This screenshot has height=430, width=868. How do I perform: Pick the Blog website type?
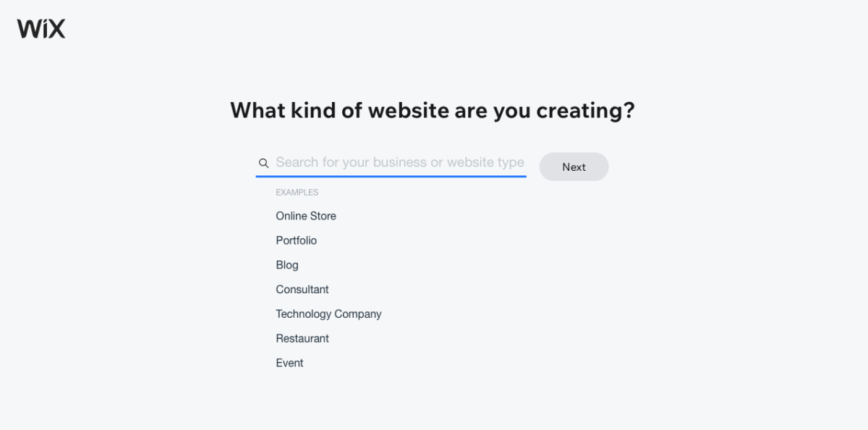(287, 265)
